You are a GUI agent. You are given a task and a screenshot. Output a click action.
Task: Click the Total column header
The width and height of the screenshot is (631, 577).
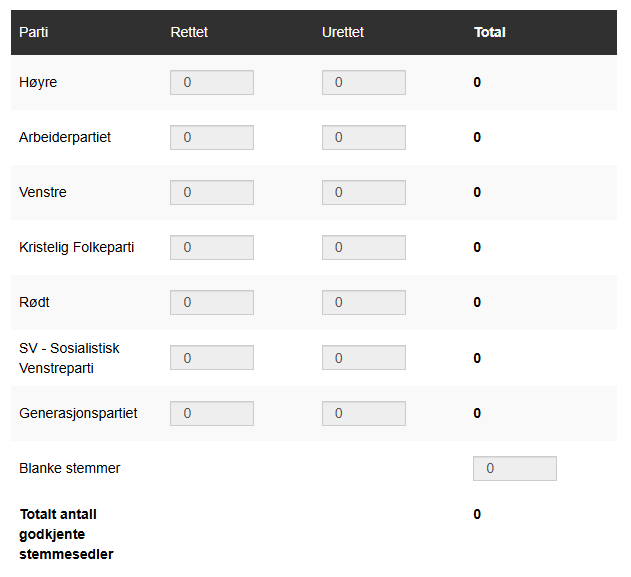coord(490,32)
